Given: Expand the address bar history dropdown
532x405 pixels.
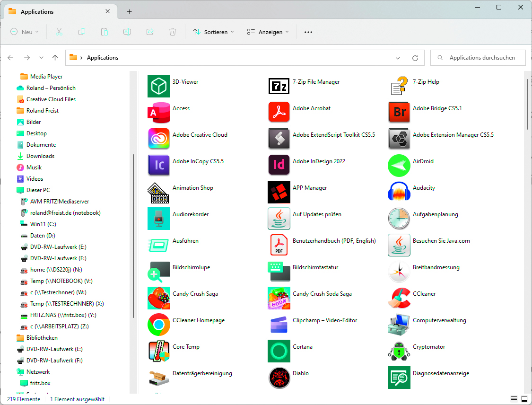Looking at the screenshot, I should 397,58.
